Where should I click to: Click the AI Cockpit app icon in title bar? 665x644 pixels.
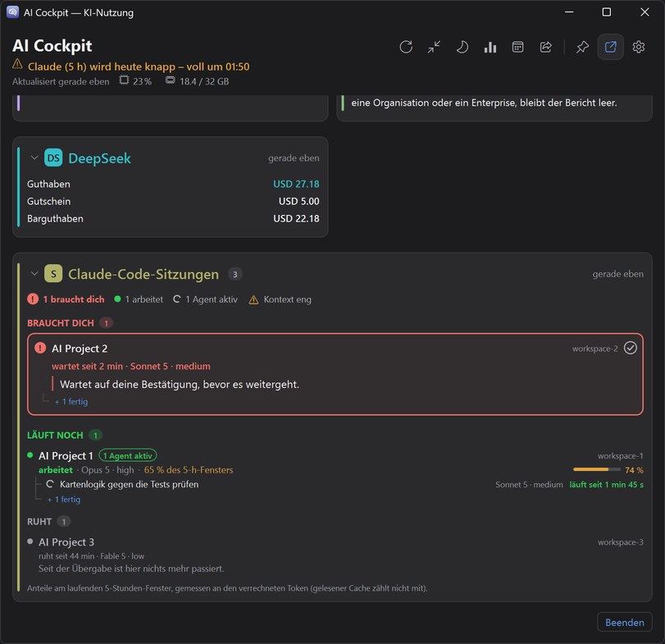13,11
